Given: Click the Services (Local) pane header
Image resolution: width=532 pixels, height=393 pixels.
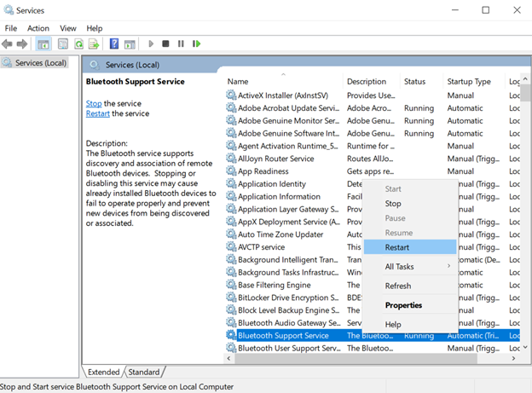Looking at the screenshot, I should pos(132,65).
